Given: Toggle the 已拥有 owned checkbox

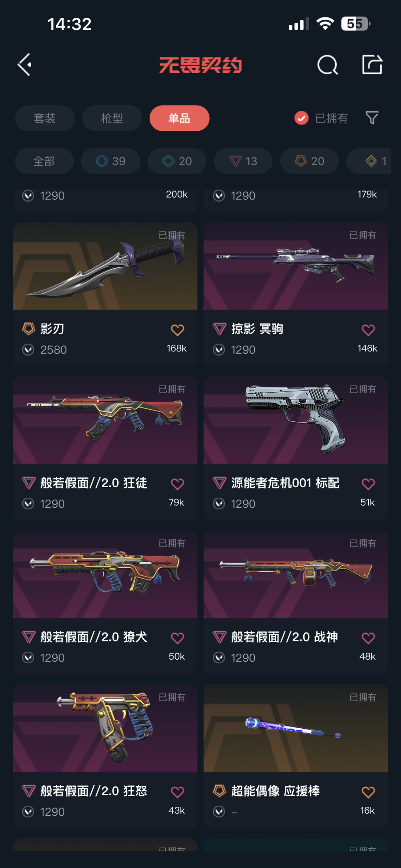Looking at the screenshot, I should click(301, 118).
